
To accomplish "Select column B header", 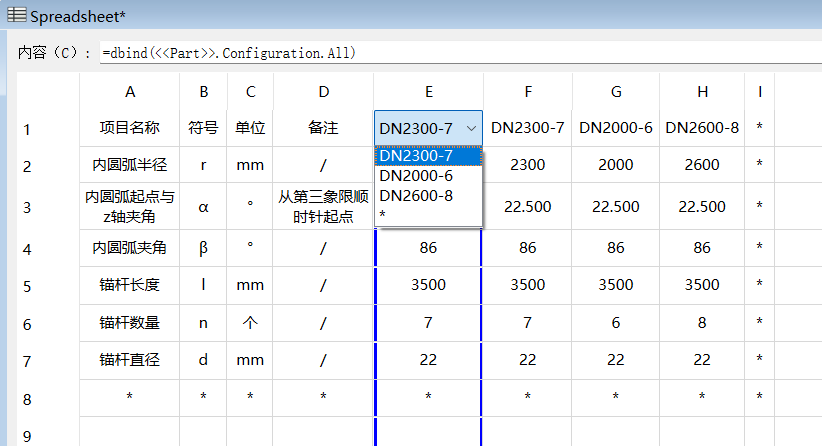I will coord(203,92).
